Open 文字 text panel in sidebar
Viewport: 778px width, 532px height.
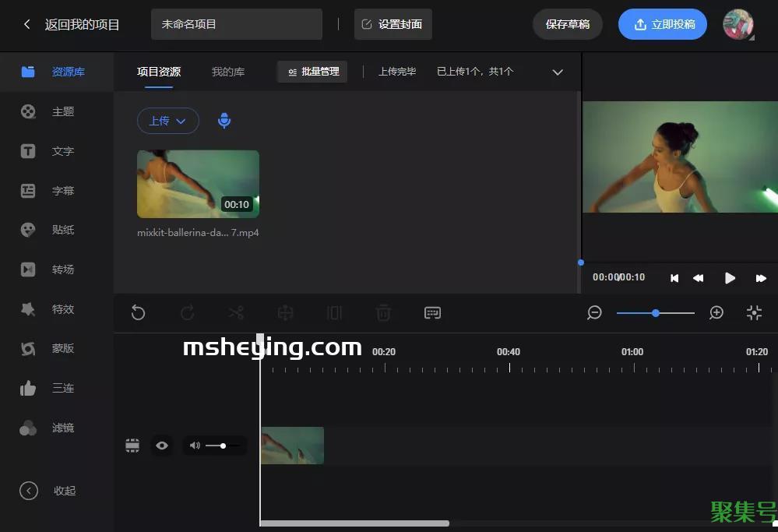57,151
